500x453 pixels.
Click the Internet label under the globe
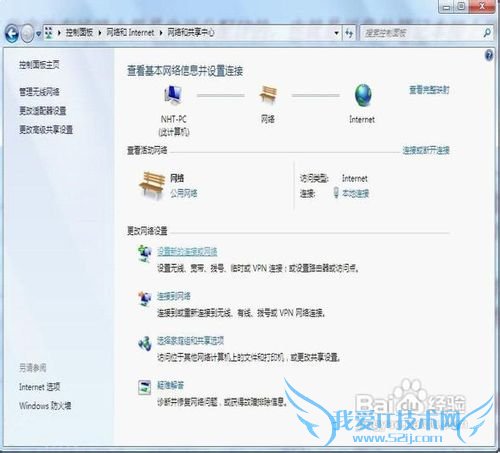[x=362, y=119]
